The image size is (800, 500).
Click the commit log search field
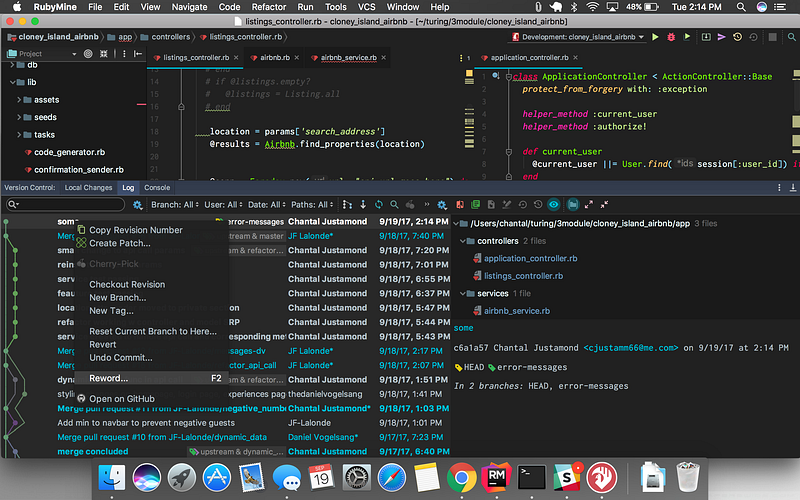pyautogui.click(x=70, y=204)
